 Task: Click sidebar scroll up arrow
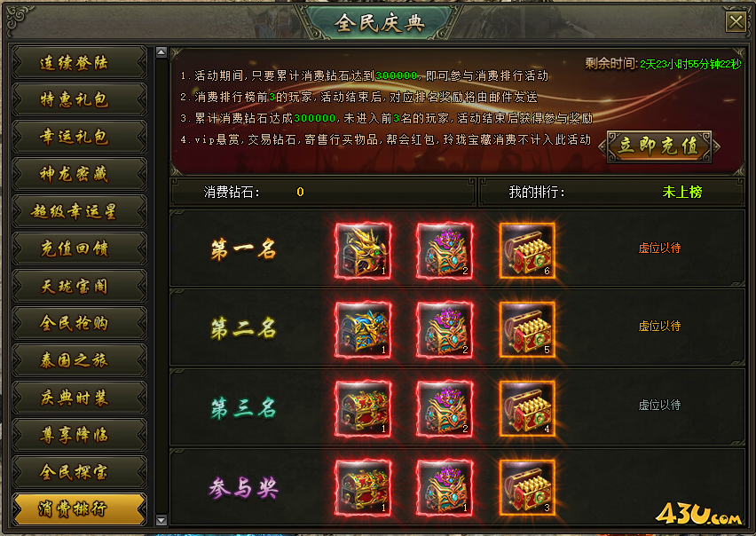coord(161,52)
